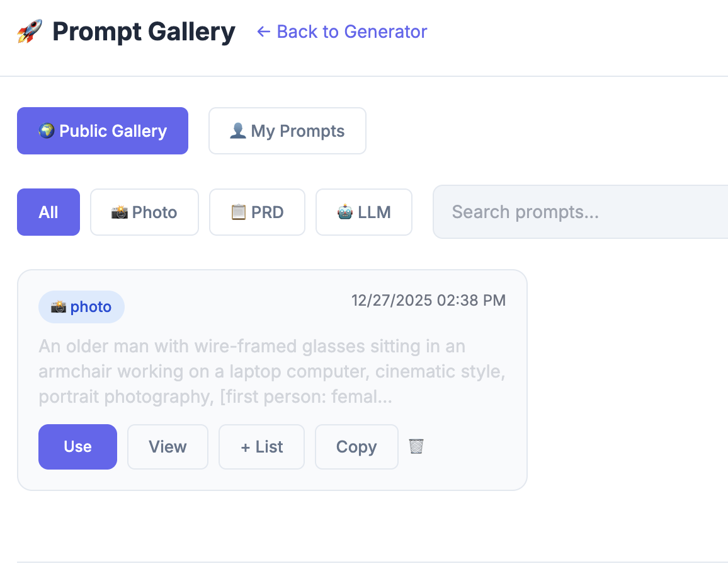The height and width of the screenshot is (566, 728).
Task: View the full prompt text
Action: click(168, 446)
